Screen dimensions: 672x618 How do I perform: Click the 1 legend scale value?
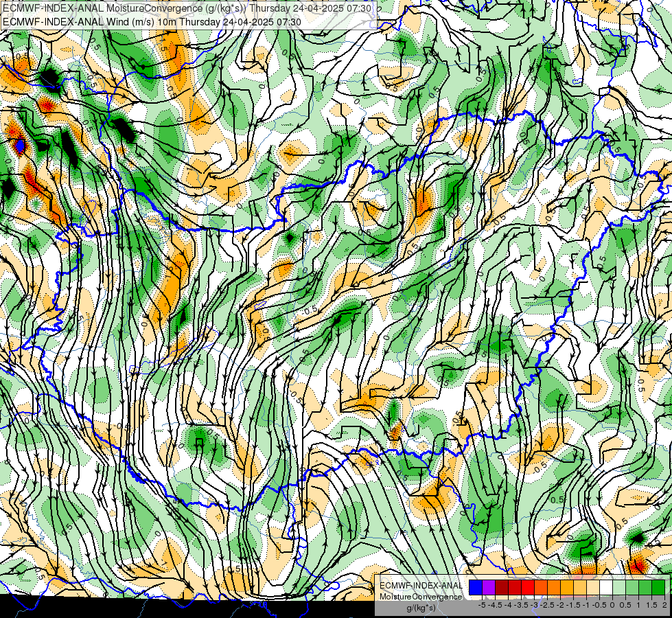(638, 605)
